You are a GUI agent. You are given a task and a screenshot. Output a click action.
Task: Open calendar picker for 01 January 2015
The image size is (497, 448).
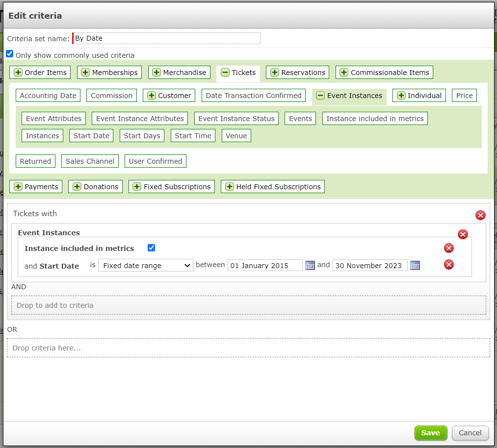tap(310, 265)
